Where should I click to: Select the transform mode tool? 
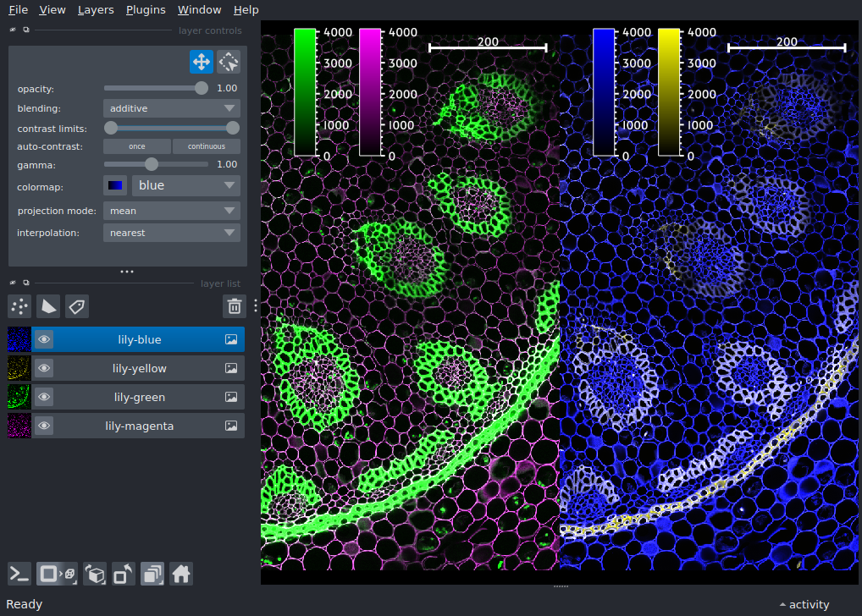[x=229, y=61]
